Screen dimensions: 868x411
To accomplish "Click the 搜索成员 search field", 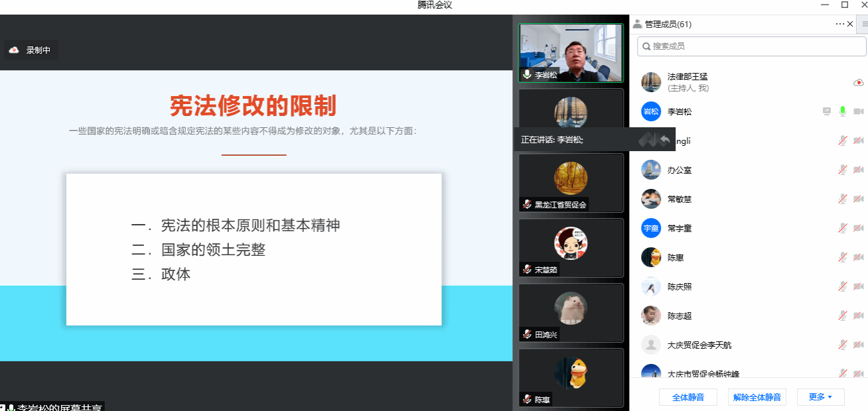I will (751, 46).
